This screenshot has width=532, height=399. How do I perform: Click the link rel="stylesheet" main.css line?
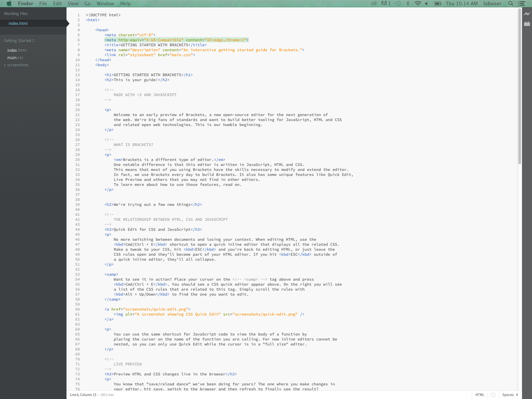[x=150, y=55]
